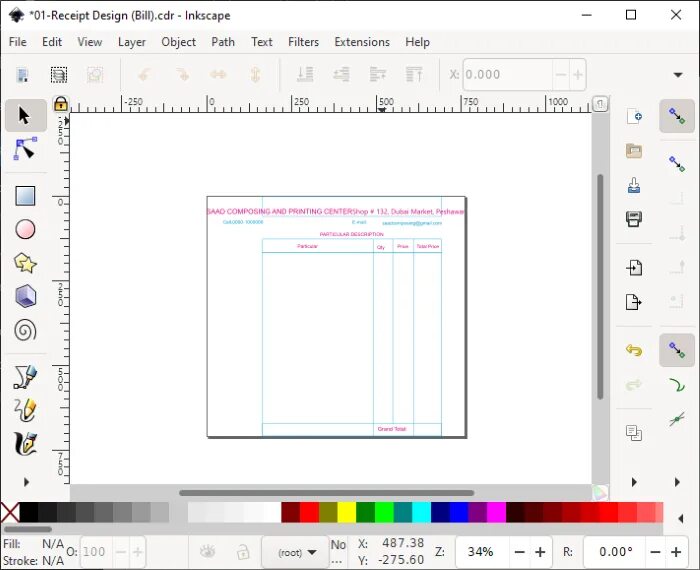The width and height of the screenshot is (700, 570).
Task: Pick the yellow palette swatch
Action: click(346, 512)
